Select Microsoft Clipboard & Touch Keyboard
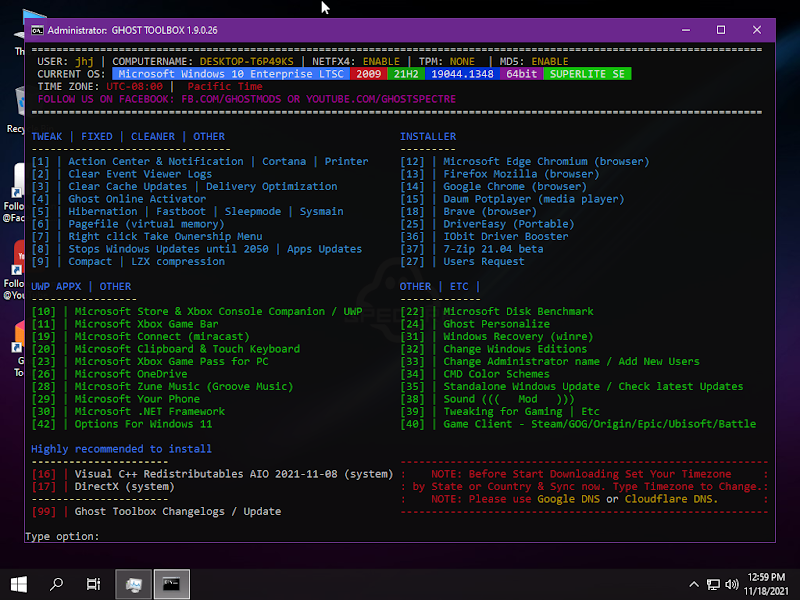This screenshot has height=600, width=800. [x=187, y=349]
